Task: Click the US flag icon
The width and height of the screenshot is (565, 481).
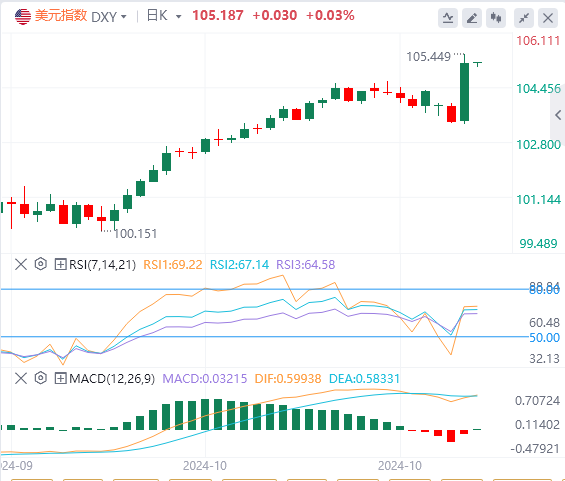Action: 23,17
